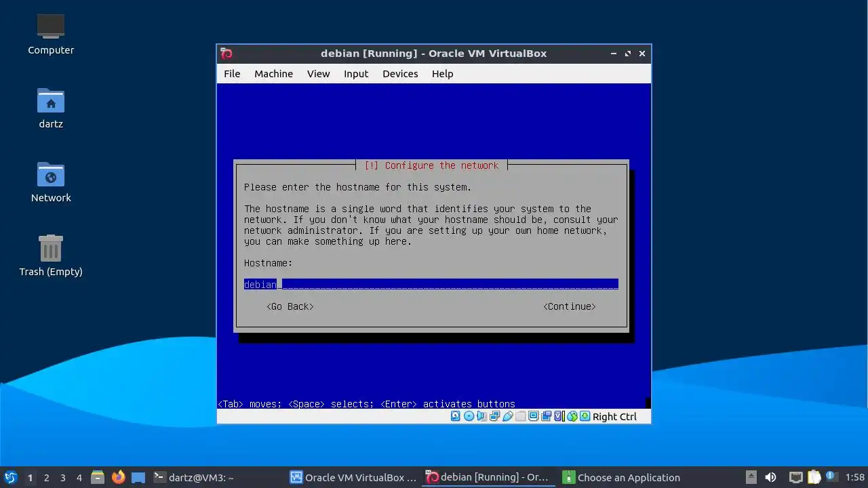Click the 'Configure the network' dialog title

pos(431,165)
